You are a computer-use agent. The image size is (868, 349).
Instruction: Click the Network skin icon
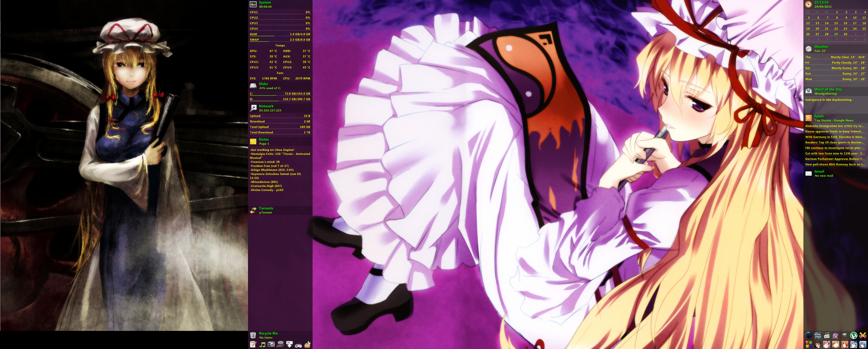[x=253, y=108]
